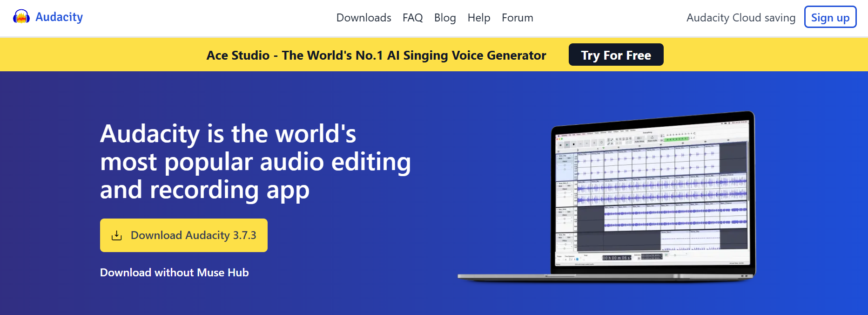The width and height of the screenshot is (868, 315).
Task: Click the hero heading about audio editing
Action: (256, 162)
